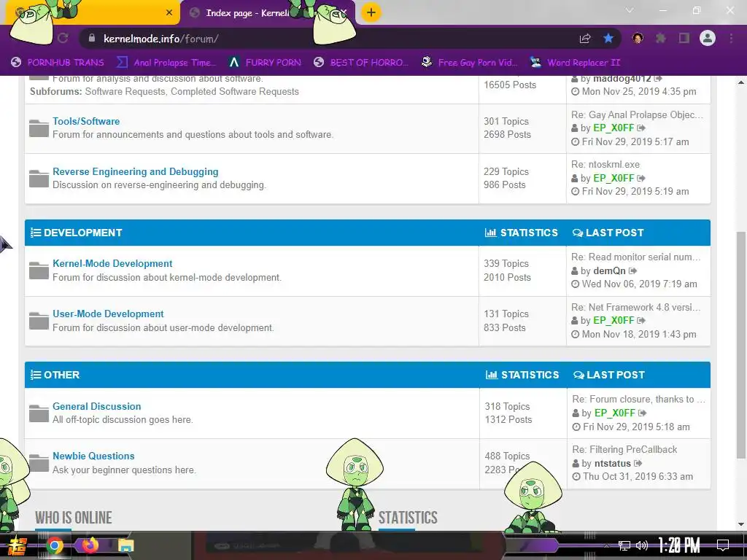747x560 pixels.
Task: Open the Windows Start button in taskbar
Action: click(18, 545)
